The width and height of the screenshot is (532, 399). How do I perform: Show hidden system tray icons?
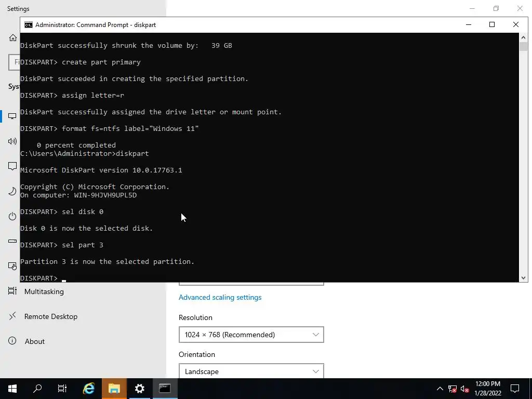pyautogui.click(x=440, y=389)
